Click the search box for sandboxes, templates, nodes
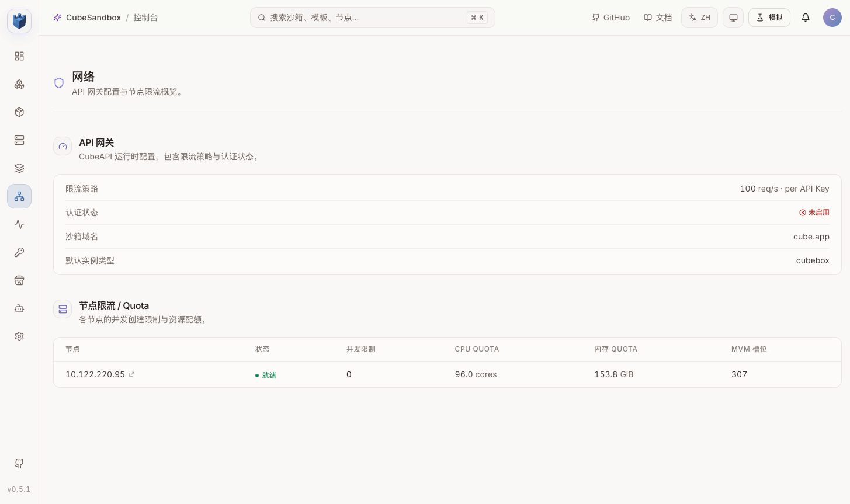 [x=373, y=18]
